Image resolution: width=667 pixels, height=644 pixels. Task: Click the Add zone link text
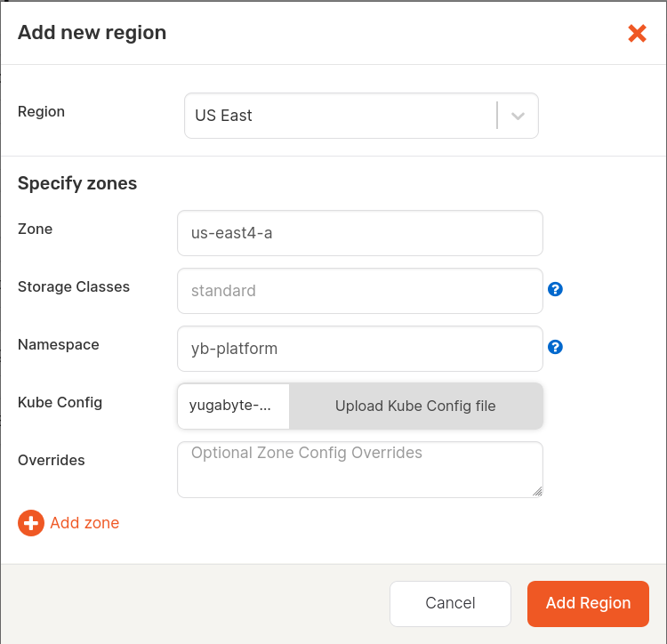pyautogui.click(x=84, y=523)
